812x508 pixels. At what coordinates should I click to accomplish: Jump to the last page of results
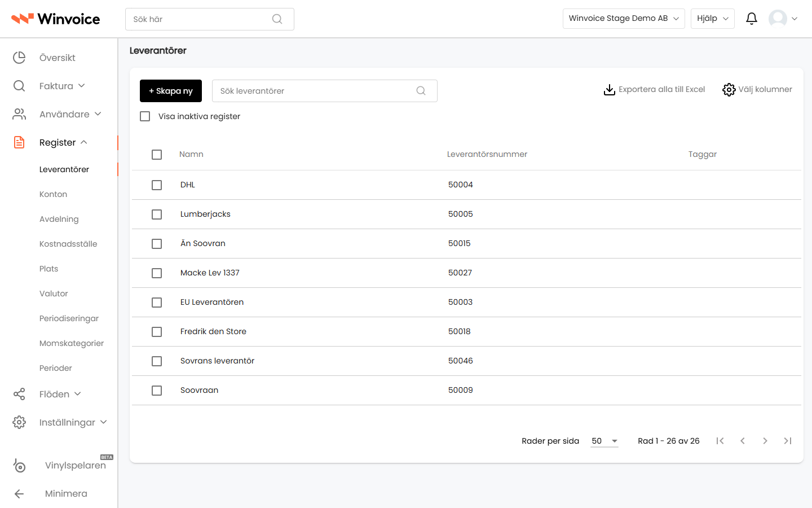click(788, 441)
